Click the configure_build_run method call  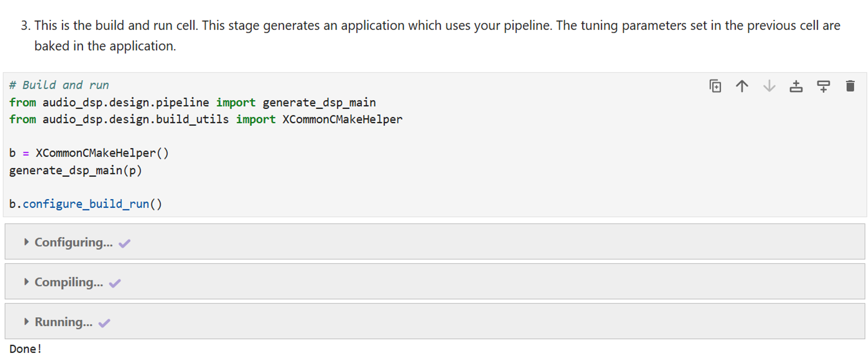click(85, 204)
